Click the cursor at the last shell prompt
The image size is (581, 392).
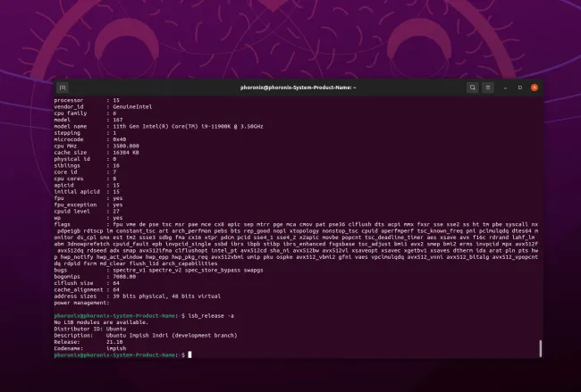(189, 354)
